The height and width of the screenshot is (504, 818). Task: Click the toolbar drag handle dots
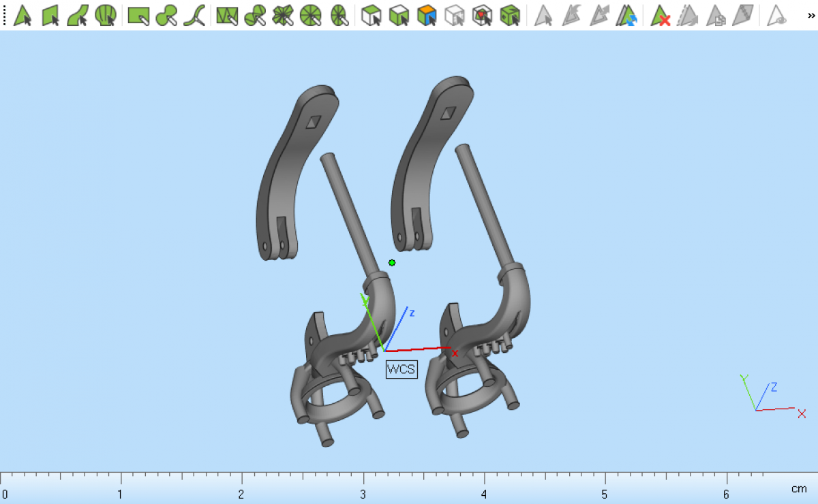[4, 15]
